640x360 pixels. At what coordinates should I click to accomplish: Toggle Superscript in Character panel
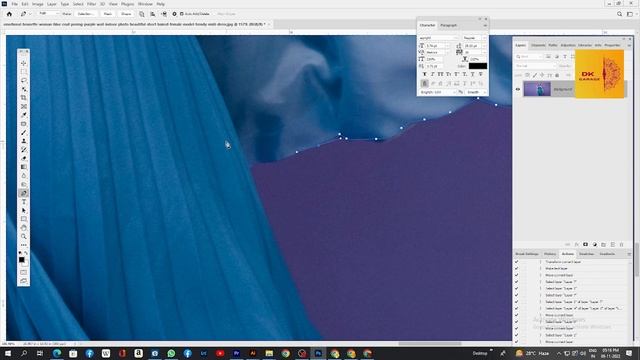tap(456, 74)
